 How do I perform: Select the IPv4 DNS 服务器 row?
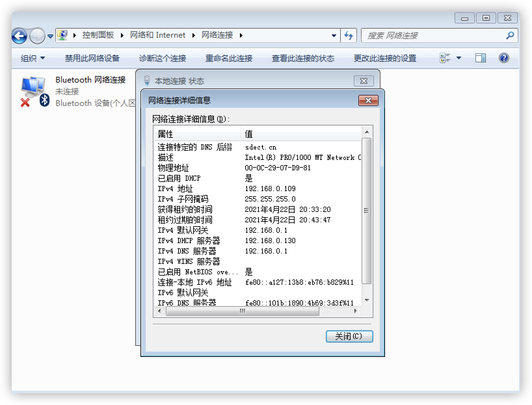point(258,251)
